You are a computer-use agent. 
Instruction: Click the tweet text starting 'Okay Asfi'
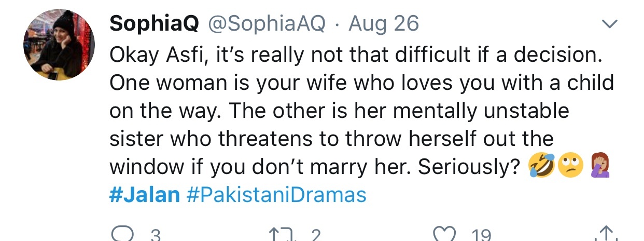tap(361, 111)
